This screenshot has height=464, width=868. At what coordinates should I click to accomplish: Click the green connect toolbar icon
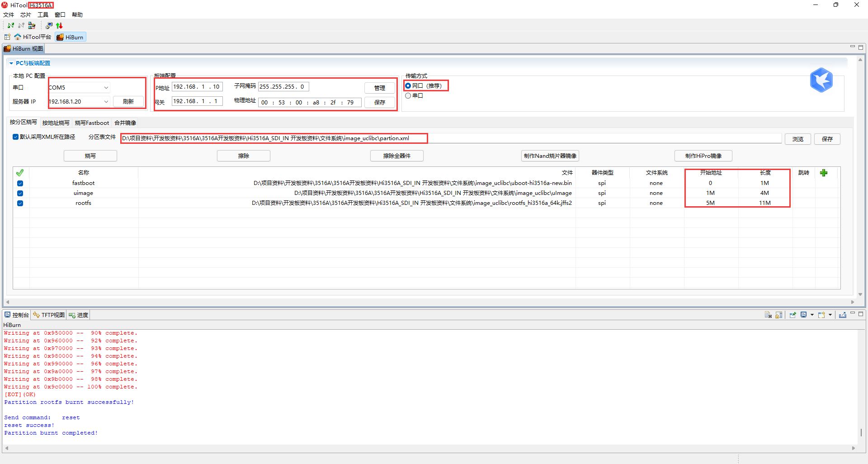click(11, 25)
